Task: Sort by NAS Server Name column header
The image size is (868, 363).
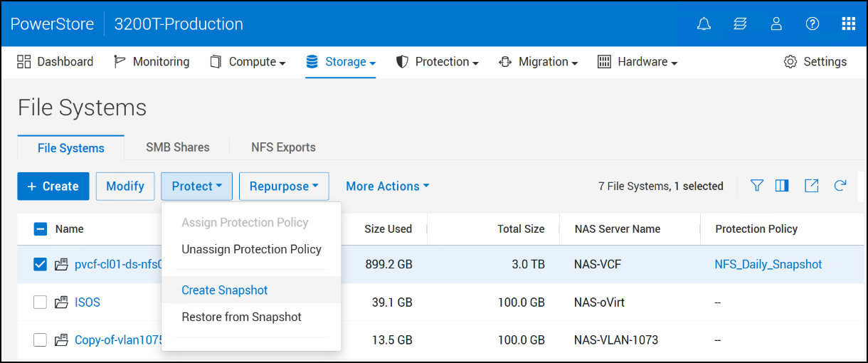Action: pyautogui.click(x=618, y=229)
